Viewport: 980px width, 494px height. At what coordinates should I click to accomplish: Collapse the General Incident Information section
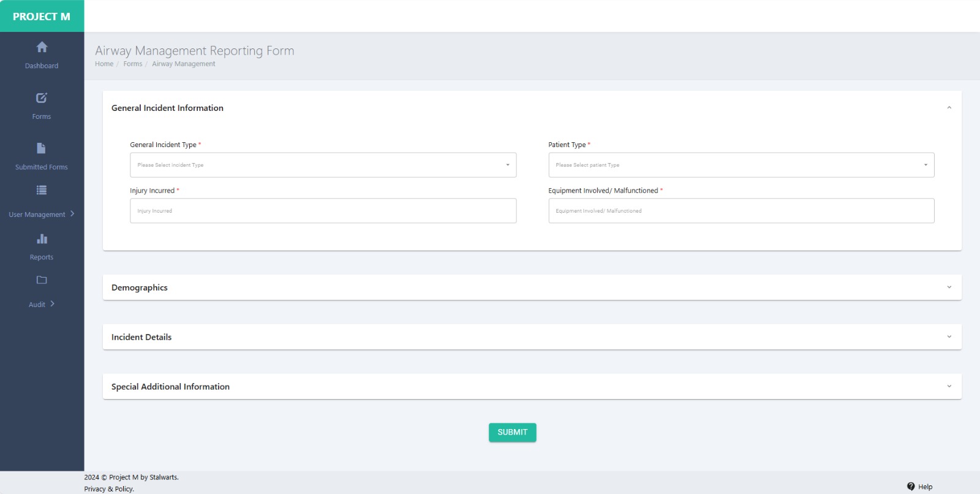(x=949, y=108)
